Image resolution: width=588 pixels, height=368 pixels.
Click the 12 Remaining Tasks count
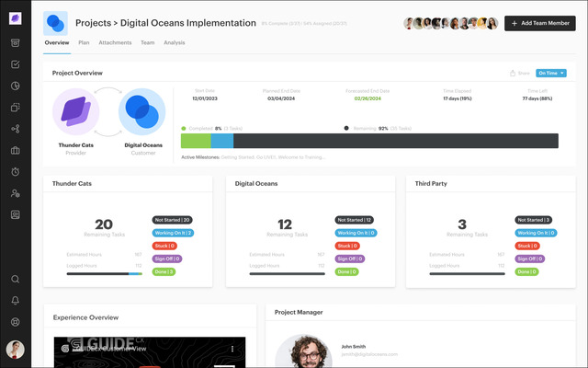(285, 224)
